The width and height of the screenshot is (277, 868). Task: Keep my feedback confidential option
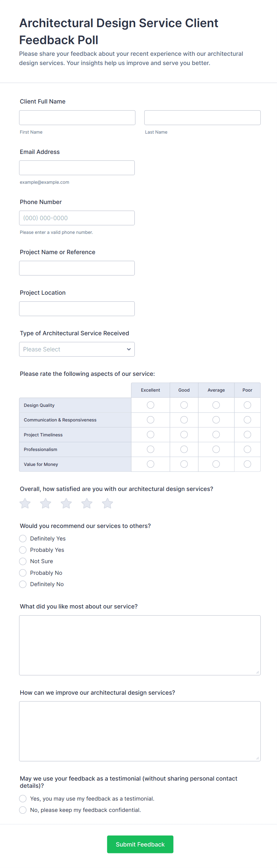[23, 810]
